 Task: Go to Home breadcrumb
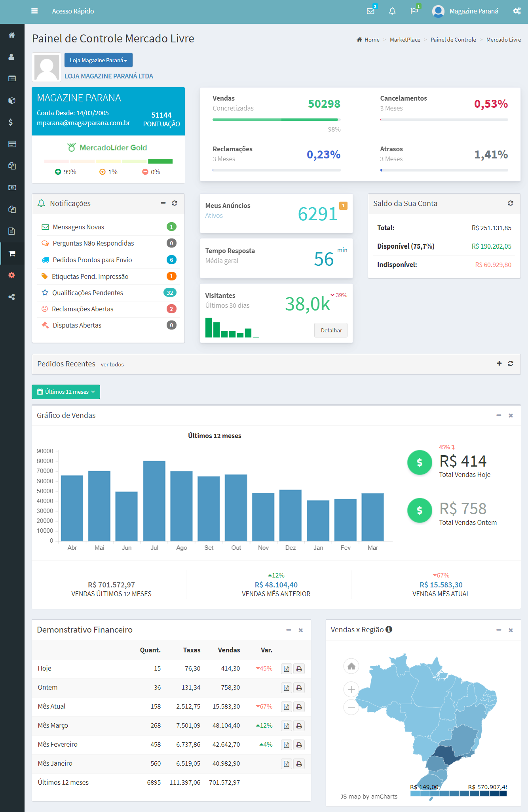tap(368, 40)
